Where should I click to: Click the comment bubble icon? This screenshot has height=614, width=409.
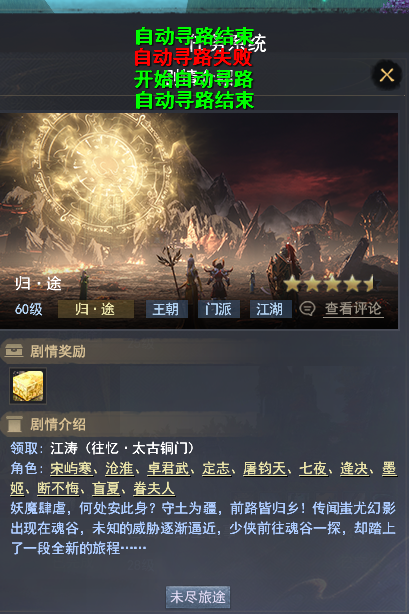pos(307,309)
